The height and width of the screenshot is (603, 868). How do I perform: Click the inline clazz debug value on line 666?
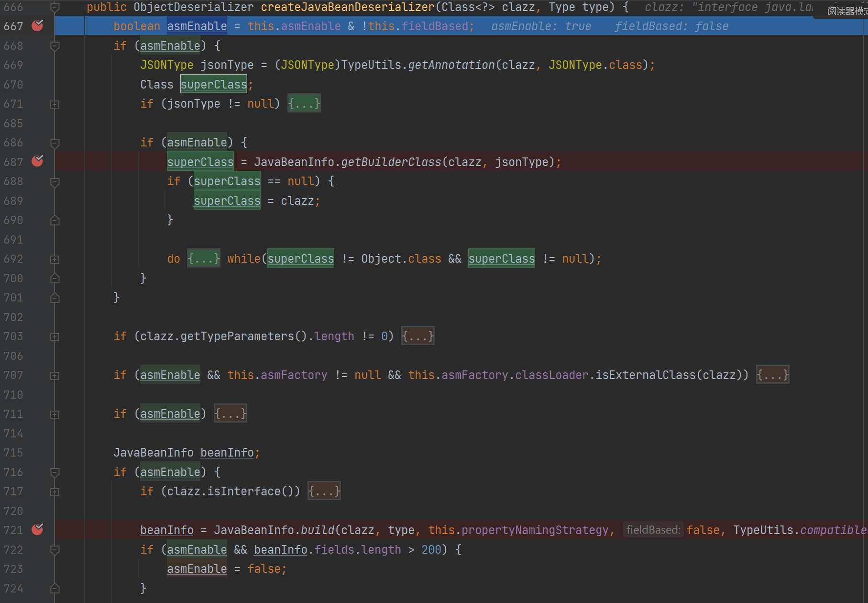click(729, 7)
